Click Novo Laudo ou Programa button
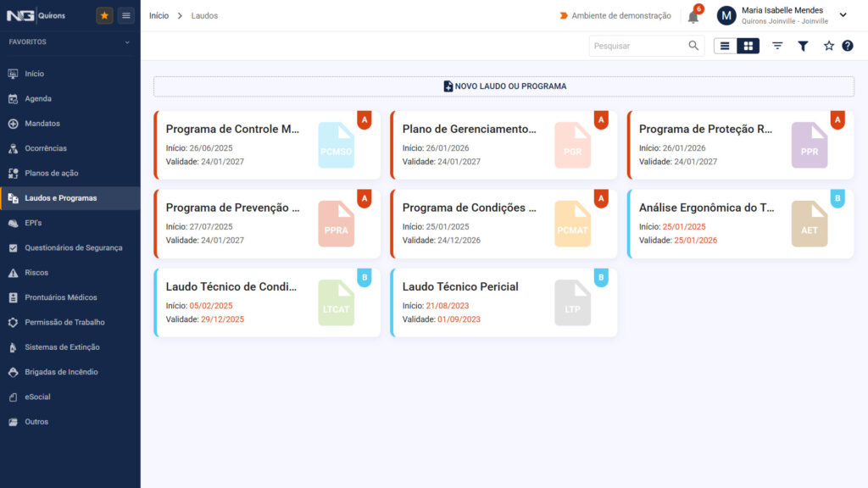 504,86
